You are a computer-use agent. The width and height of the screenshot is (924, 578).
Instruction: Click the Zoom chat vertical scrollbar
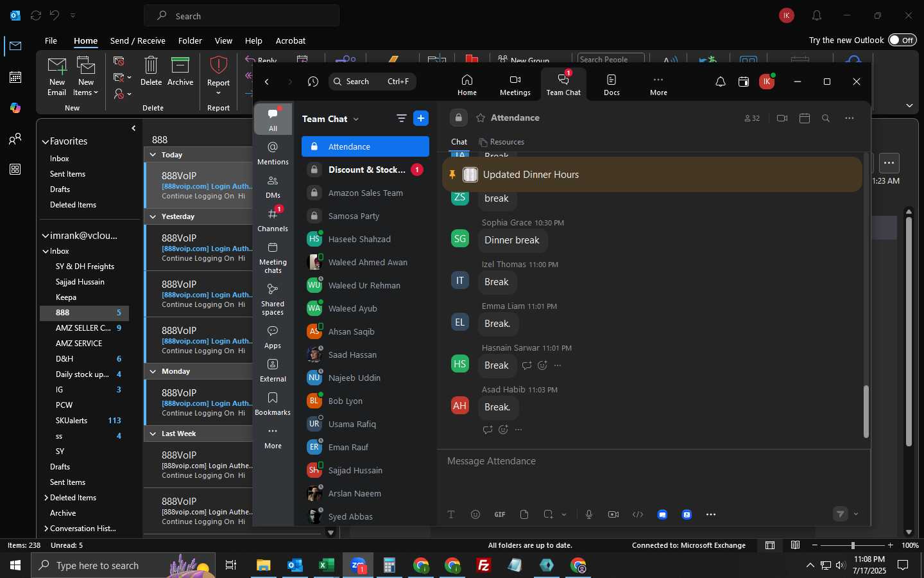point(866,411)
